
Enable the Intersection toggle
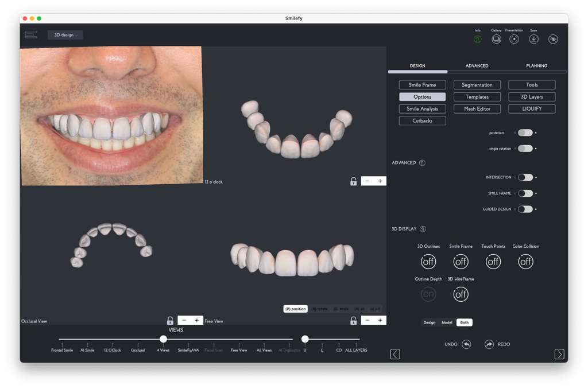[x=525, y=177]
